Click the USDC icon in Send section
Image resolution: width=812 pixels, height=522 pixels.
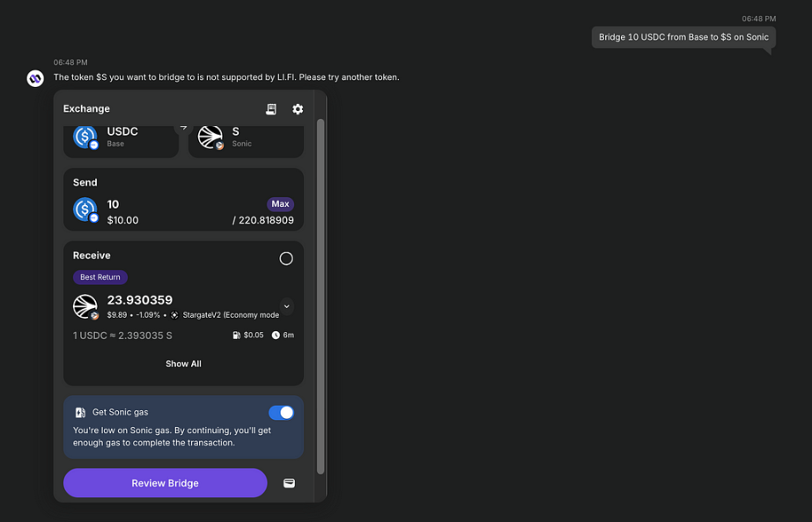85,210
